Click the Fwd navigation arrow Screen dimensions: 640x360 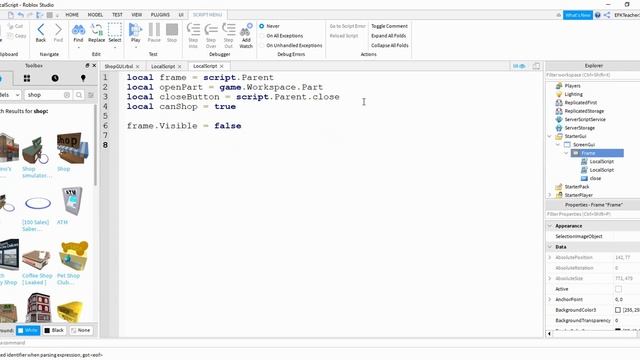(58, 30)
